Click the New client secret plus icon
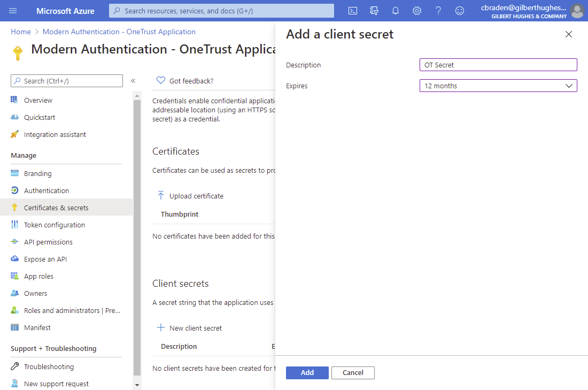588x390 pixels. click(160, 328)
